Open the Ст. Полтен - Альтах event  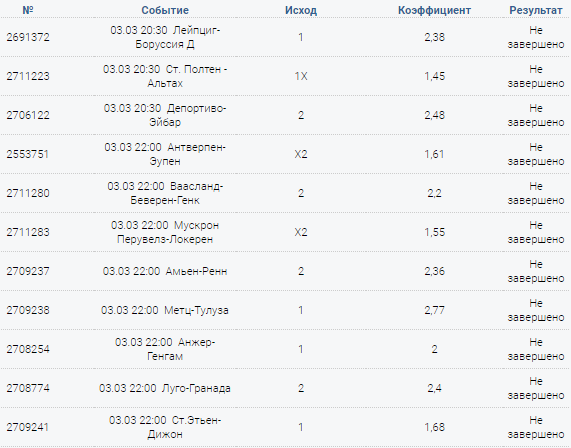pos(165,76)
